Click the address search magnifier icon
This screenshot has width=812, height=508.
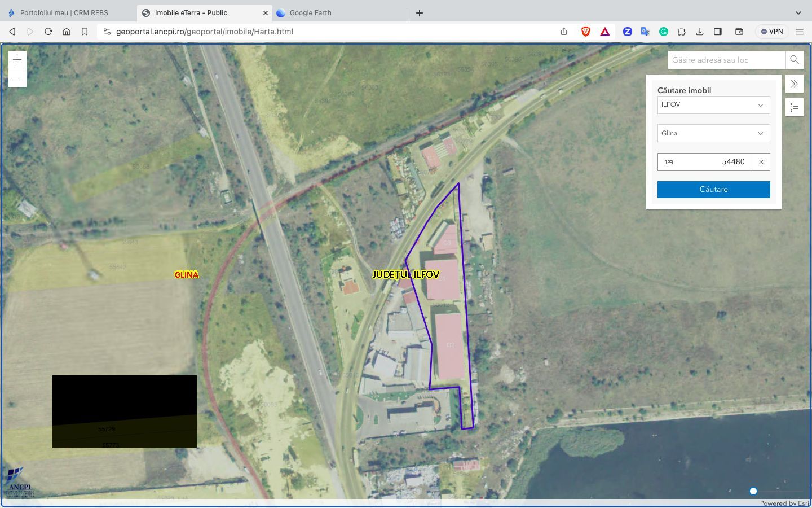coord(794,60)
